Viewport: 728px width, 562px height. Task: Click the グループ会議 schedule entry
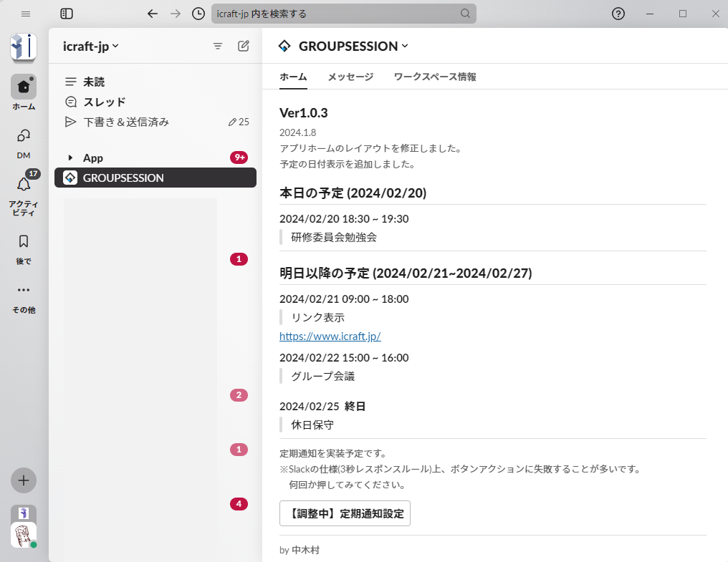[322, 377]
